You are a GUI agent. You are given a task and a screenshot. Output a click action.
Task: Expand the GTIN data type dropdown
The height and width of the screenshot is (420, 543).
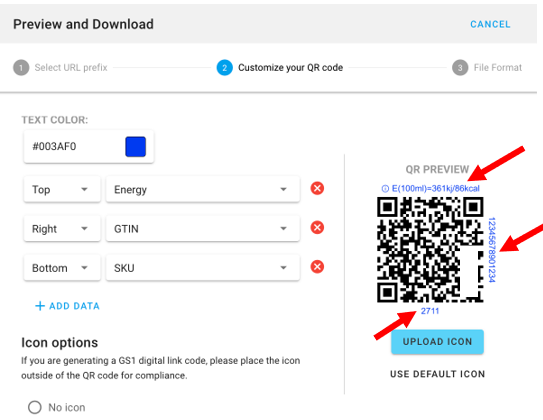[x=203, y=229]
